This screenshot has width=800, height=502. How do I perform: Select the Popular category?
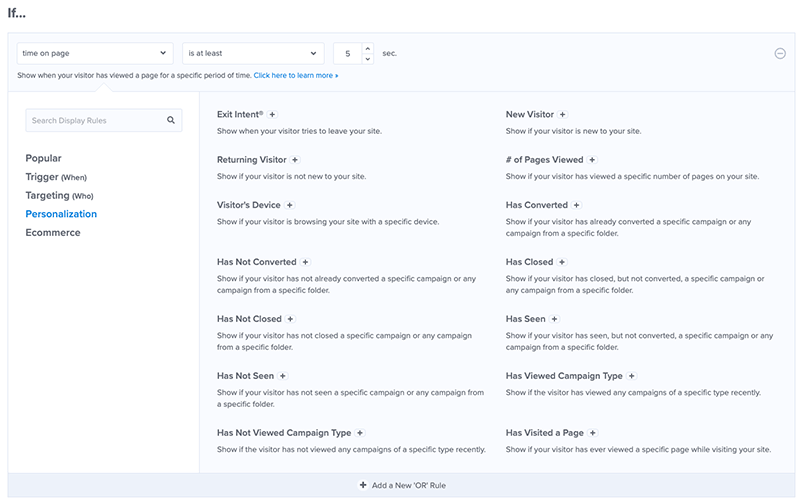43,158
